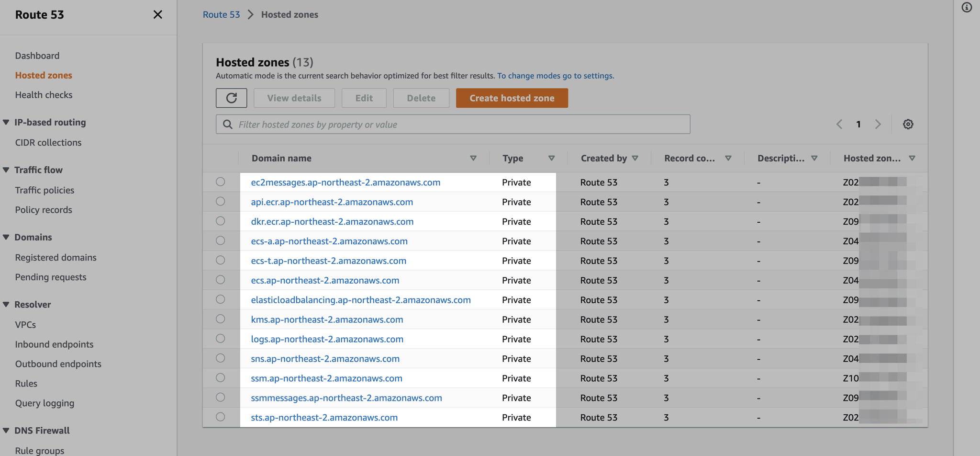The width and height of the screenshot is (980, 456).
Task: Select radio for sts.ap-northeast-2 zone
Action: [x=220, y=417]
